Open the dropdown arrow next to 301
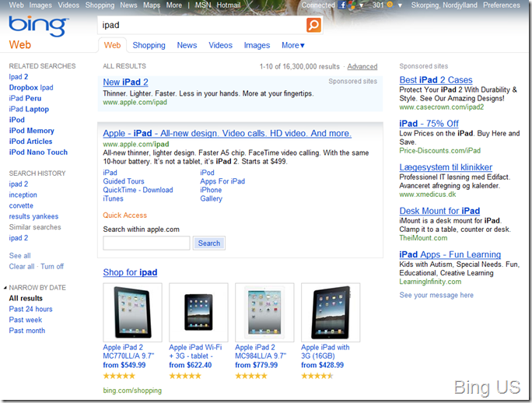 400,5
